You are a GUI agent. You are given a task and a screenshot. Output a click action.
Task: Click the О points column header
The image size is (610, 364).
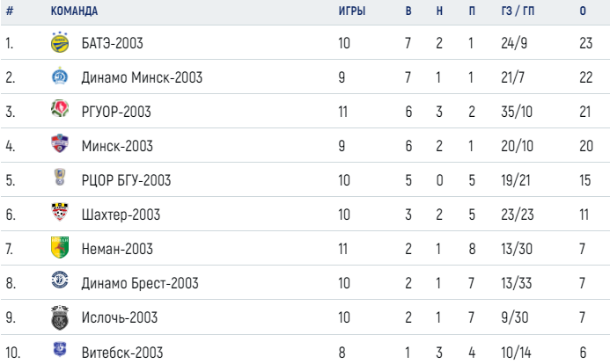pyautogui.click(x=583, y=11)
